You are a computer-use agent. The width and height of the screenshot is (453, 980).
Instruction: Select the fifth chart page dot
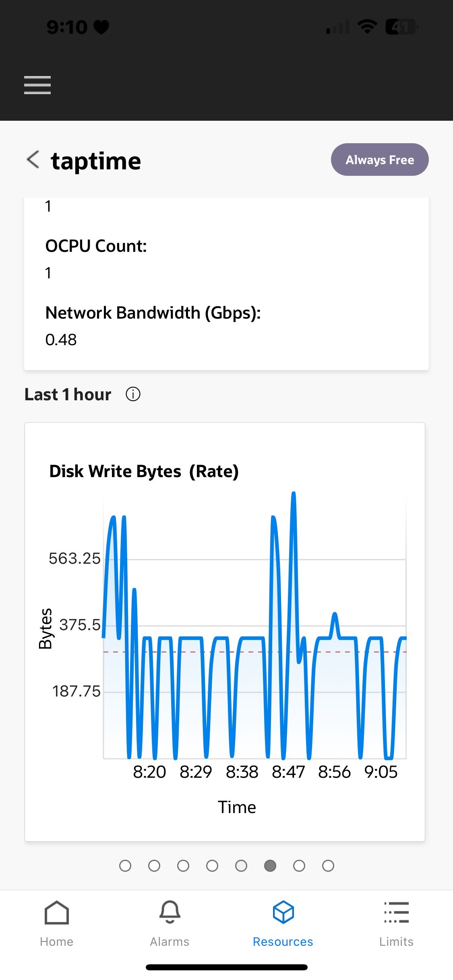pos(241,866)
